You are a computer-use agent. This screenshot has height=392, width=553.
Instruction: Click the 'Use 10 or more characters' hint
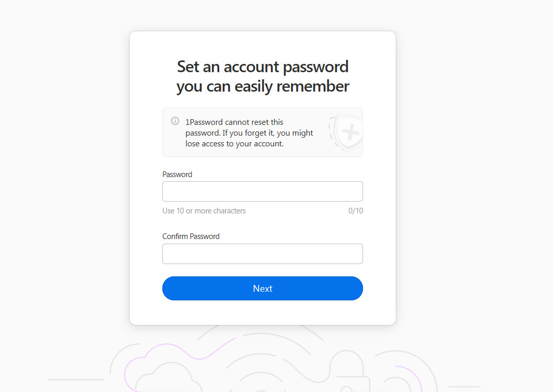[204, 210]
